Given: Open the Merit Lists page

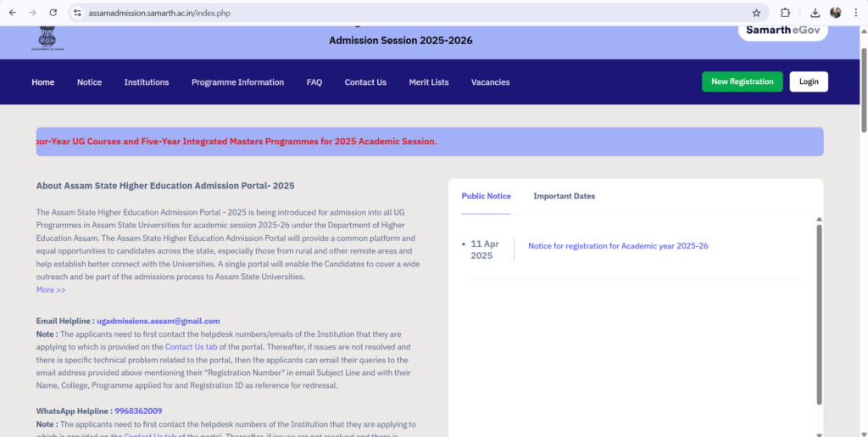Looking at the screenshot, I should 429,82.
